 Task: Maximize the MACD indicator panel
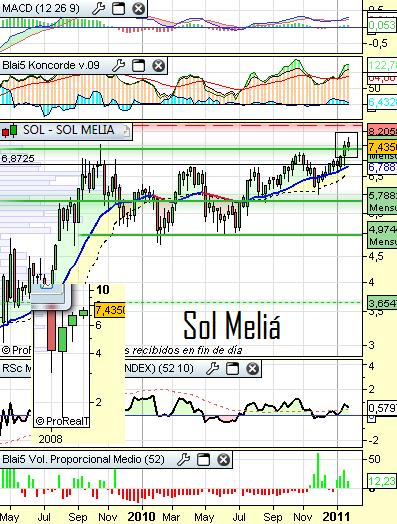(x=118, y=8)
